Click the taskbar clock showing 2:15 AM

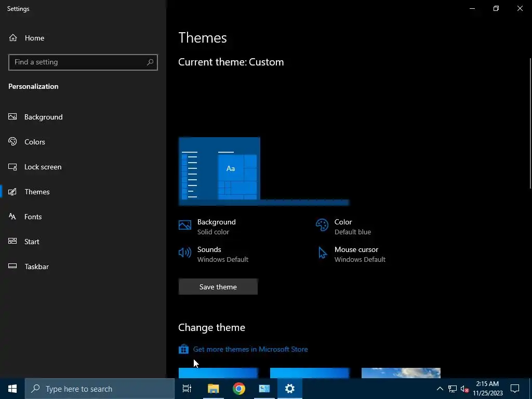[x=488, y=389]
